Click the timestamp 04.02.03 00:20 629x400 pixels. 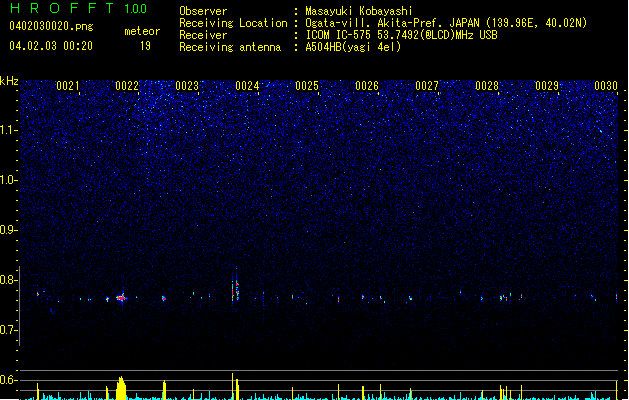coord(51,46)
